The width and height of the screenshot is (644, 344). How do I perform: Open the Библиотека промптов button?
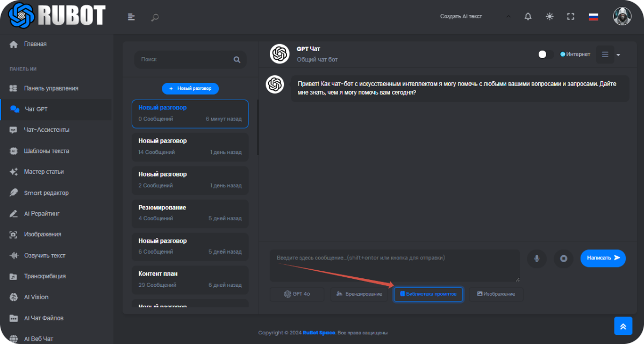coord(428,294)
